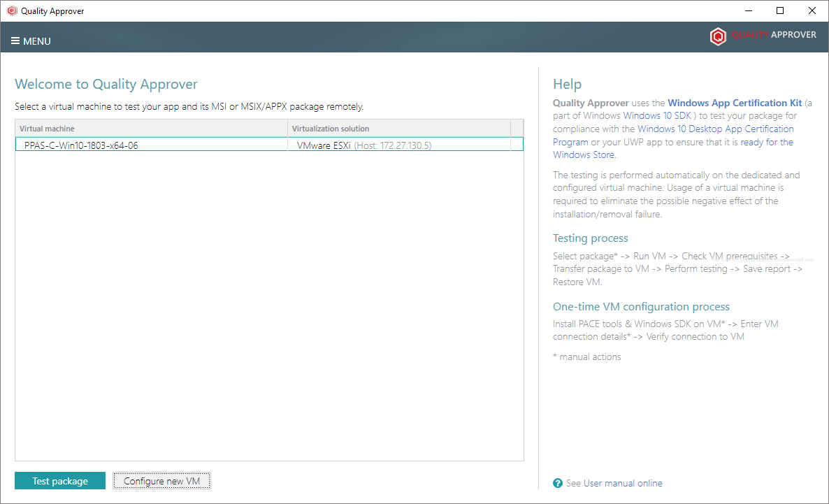829x504 pixels.
Task: Close the Quality Approver window
Action: click(x=812, y=10)
